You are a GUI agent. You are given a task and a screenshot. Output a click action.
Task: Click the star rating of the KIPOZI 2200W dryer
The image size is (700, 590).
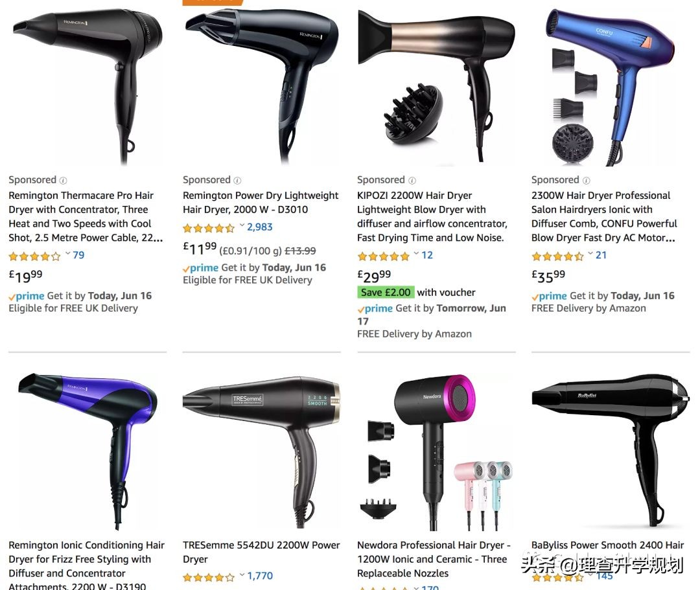383,256
